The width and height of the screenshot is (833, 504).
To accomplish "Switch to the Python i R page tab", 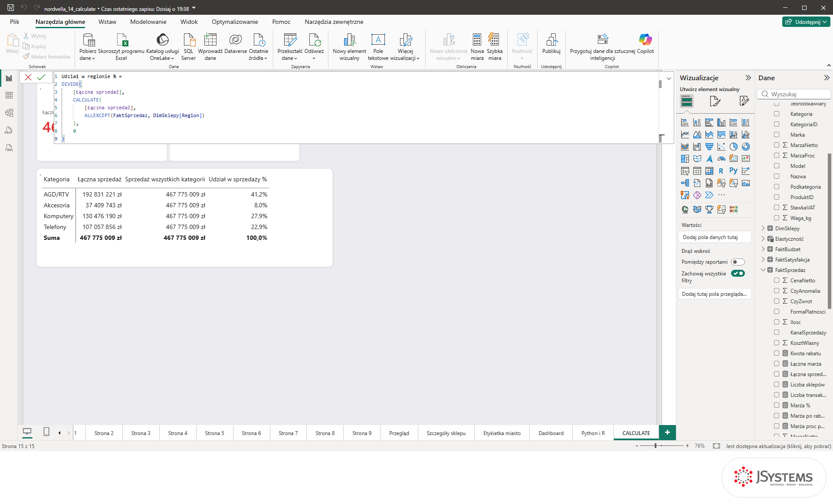I will coord(593,433).
